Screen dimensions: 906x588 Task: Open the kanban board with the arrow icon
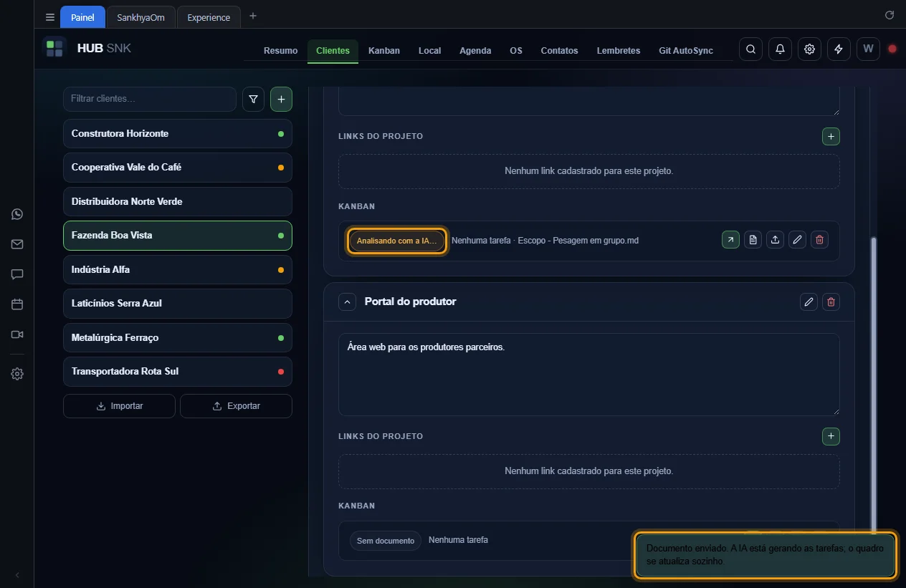pos(730,240)
